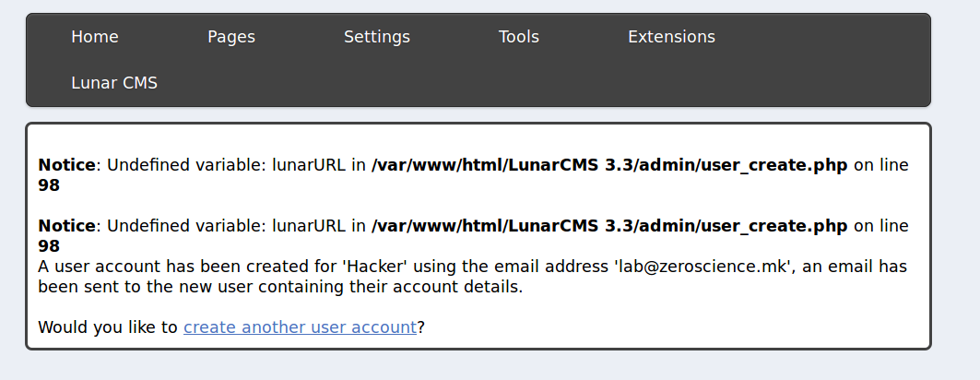Go to the Pages menu
Screen dimensions: 980x380
[x=231, y=37]
